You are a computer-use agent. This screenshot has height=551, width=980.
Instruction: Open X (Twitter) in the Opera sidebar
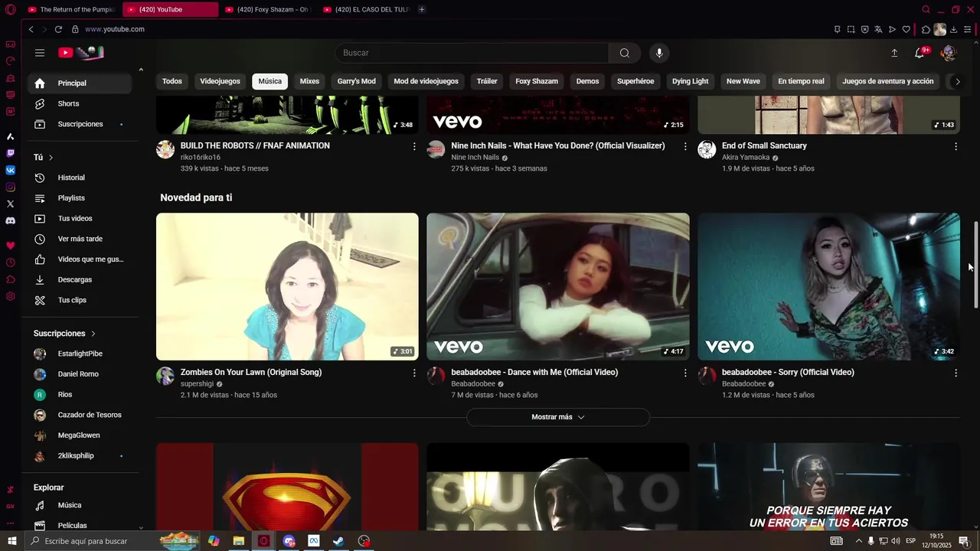11,204
